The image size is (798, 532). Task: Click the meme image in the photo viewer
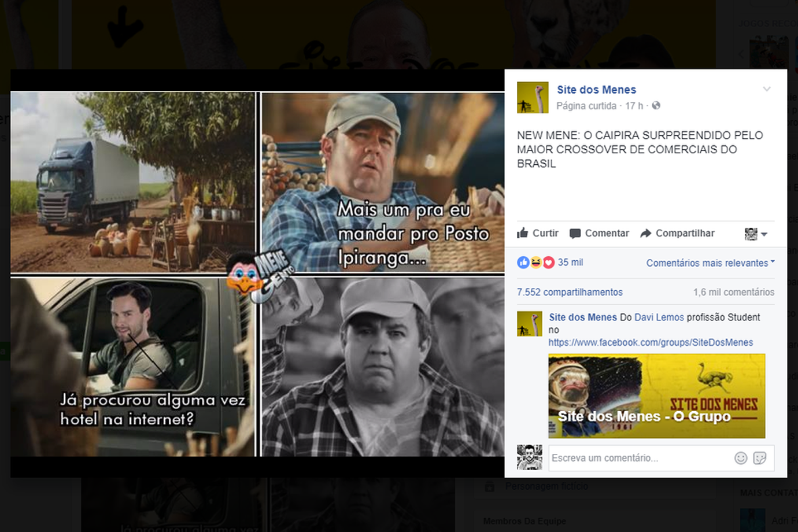click(257, 274)
